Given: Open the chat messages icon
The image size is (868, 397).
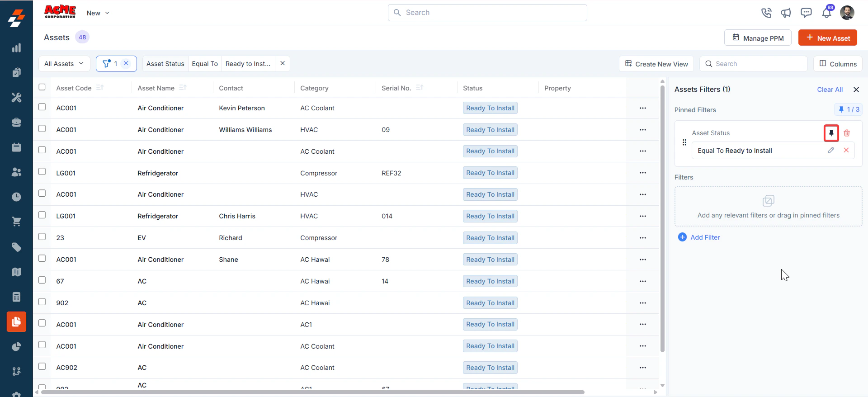Looking at the screenshot, I should pyautogui.click(x=806, y=13).
